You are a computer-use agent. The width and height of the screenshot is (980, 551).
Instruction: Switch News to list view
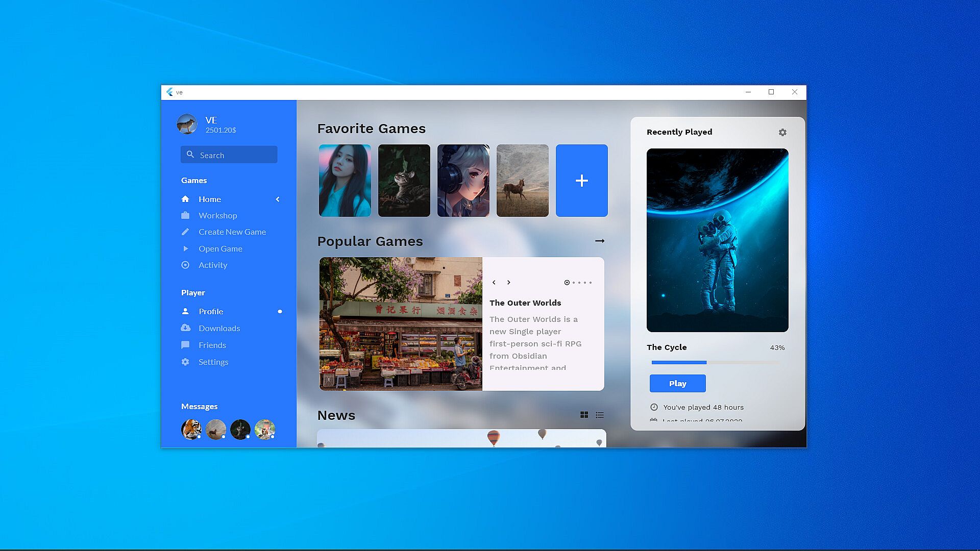point(600,415)
